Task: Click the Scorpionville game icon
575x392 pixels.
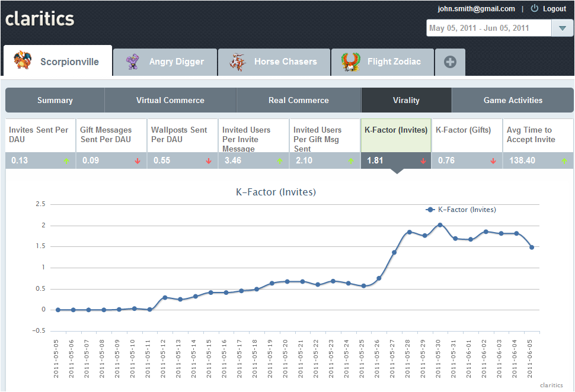Action: click(22, 61)
